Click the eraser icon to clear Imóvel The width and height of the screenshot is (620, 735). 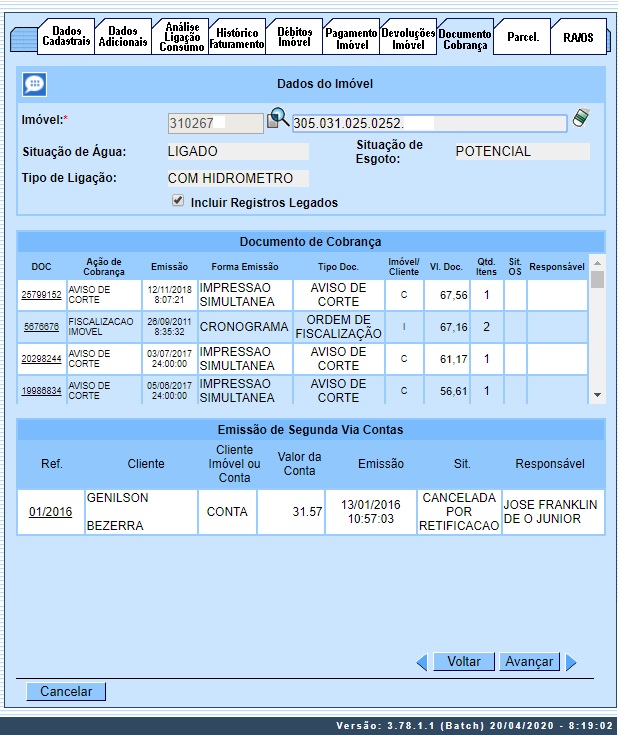pos(581,120)
